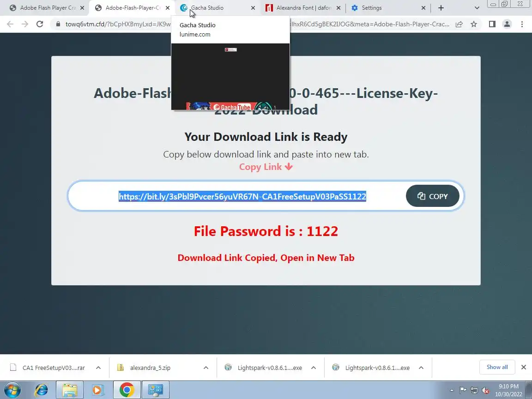Open Windows Media Player from taskbar
This screenshot has height=399, width=532.
coord(98,390)
